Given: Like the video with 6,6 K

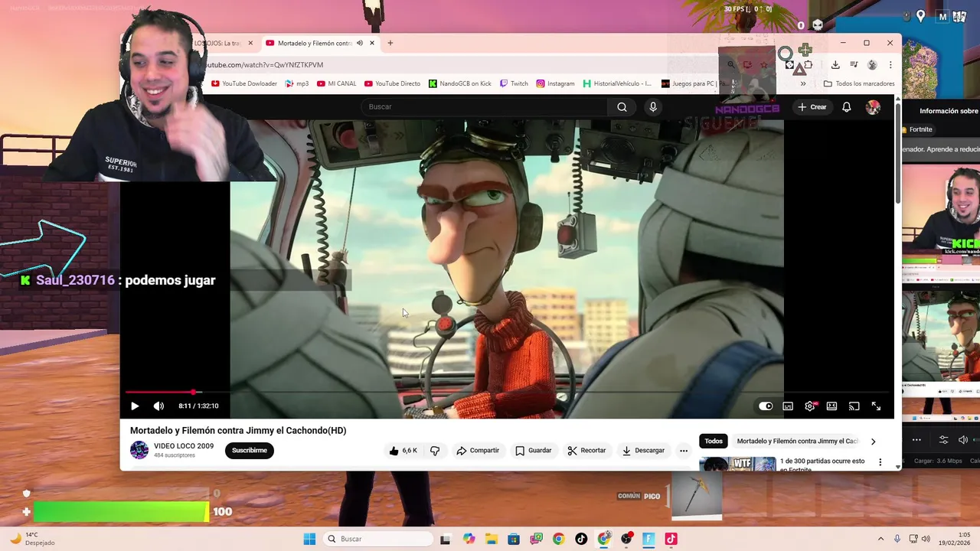Looking at the screenshot, I should [403, 451].
